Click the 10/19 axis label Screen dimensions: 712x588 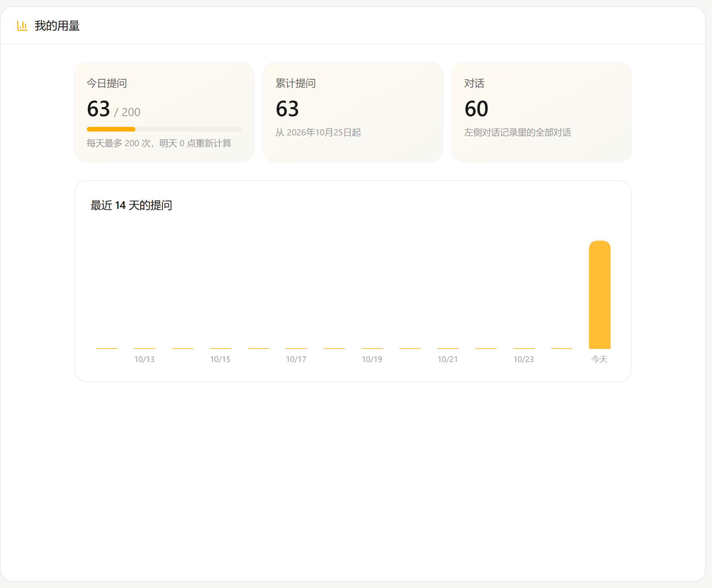coord(372,359)
